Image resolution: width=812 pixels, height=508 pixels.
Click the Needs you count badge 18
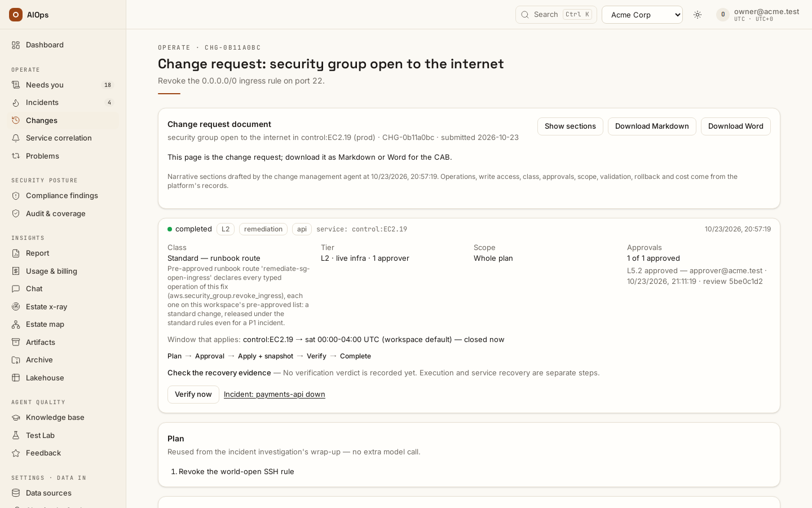[x=108, y=85]
